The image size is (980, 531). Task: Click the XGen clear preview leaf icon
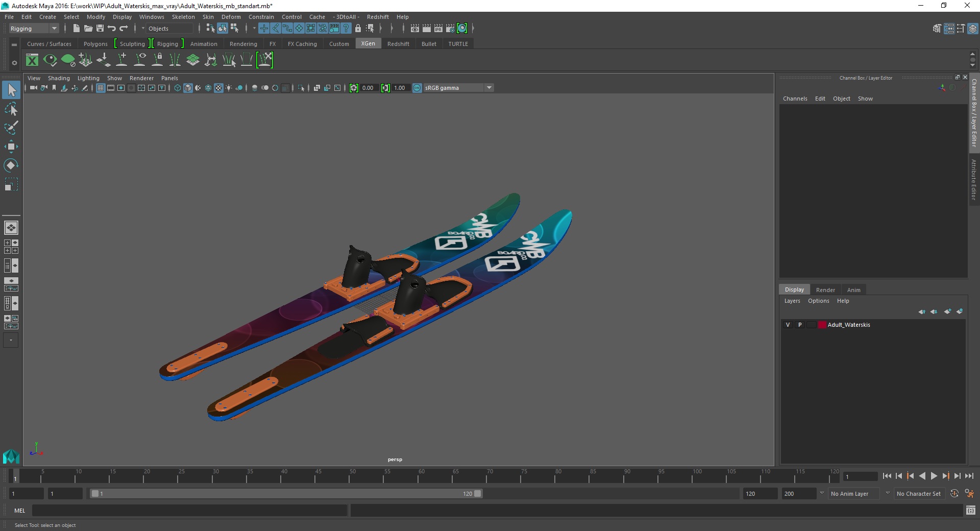pos(68,60)
